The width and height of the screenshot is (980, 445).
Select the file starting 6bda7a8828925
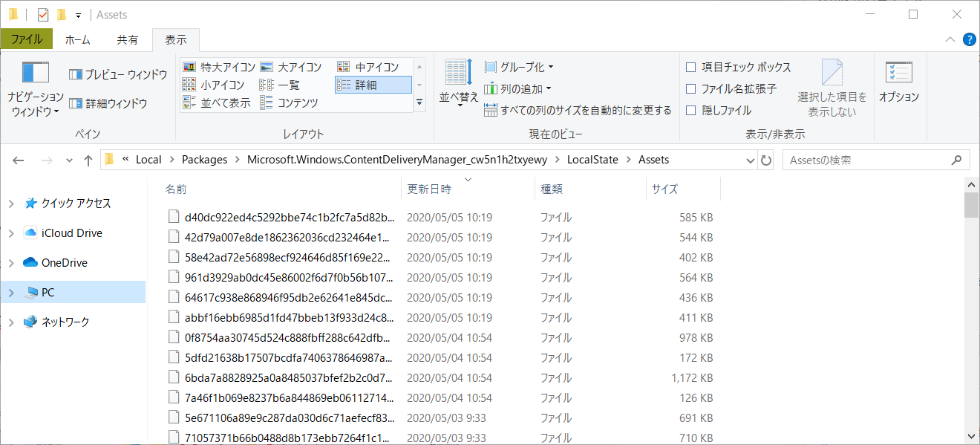[290, 377]
